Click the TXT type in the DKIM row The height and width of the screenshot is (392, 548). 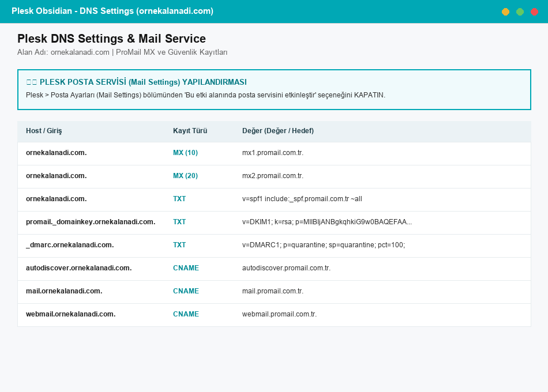179,222
